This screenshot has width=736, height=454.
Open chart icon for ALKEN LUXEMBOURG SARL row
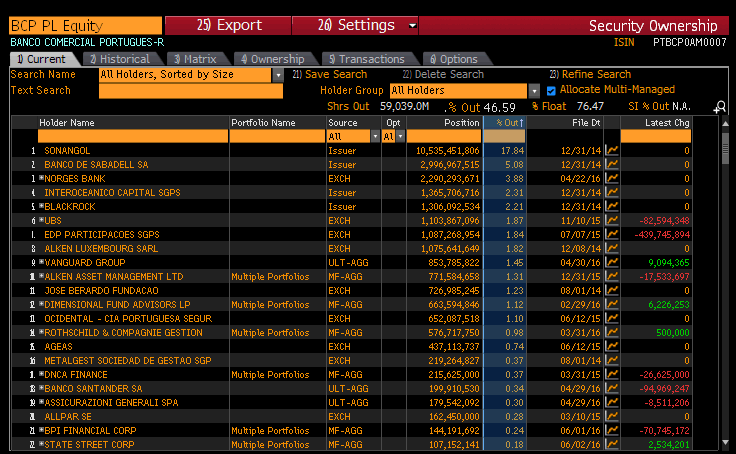[612, 248]
